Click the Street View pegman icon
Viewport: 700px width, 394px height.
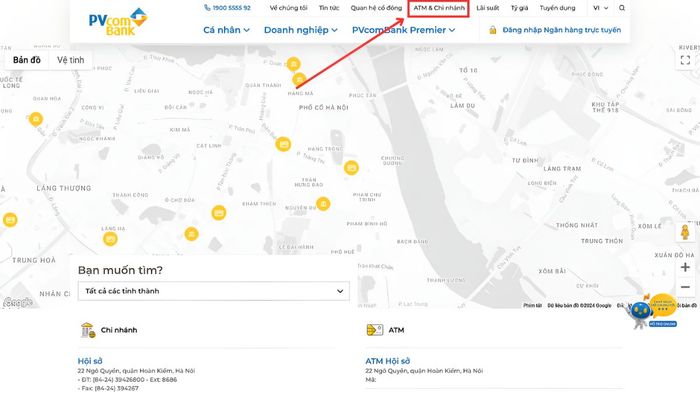(x=685, y=232)
